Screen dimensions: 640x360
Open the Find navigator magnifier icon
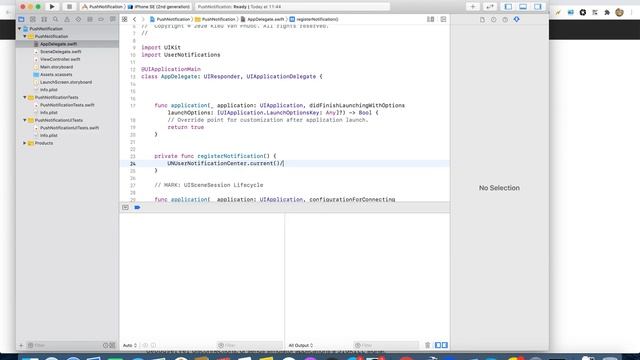[56, 19]
